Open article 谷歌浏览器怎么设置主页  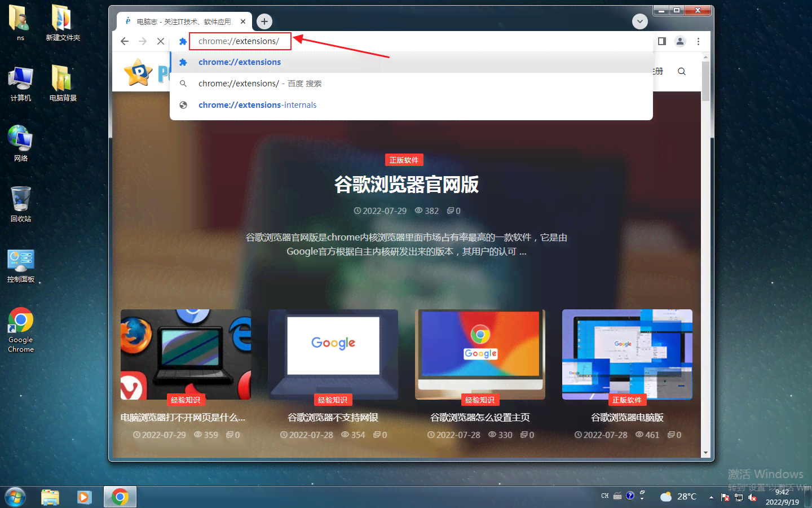click(480, 418)
